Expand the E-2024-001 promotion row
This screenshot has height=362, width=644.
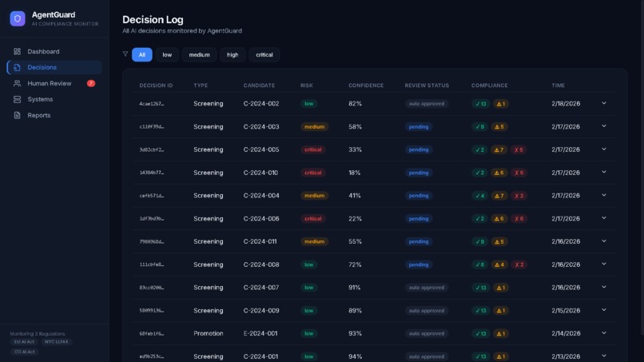point(604,333)
